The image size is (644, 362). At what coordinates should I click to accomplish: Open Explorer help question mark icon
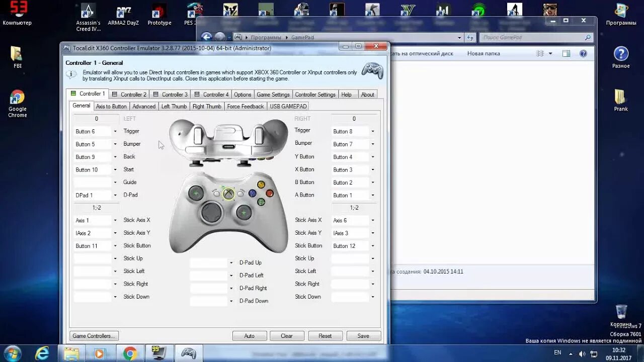point(583,53)
